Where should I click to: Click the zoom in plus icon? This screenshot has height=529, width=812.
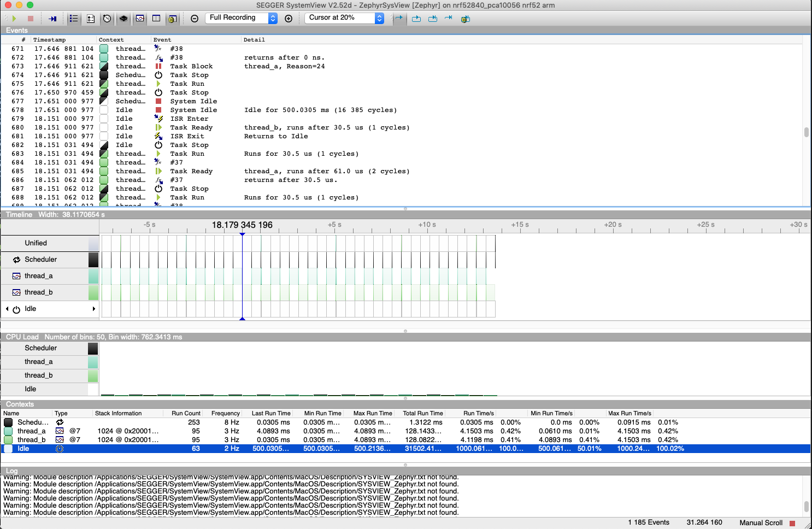tap(289, 19)
